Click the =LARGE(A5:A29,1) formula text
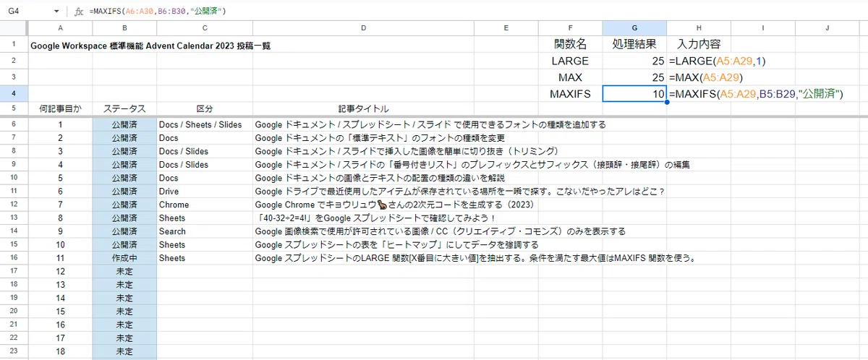The height and width of the screenshot is (360, 868). (718, 61)
